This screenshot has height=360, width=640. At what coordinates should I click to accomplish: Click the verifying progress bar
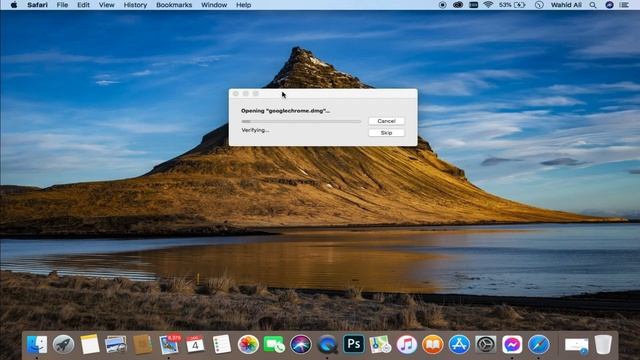301,121
